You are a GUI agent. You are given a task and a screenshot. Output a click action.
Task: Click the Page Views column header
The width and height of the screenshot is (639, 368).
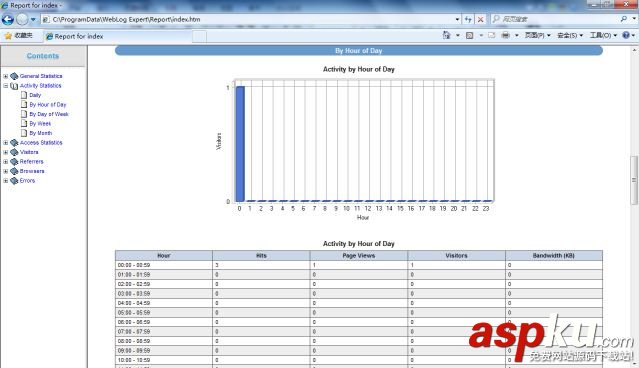[x=359, y=256]
